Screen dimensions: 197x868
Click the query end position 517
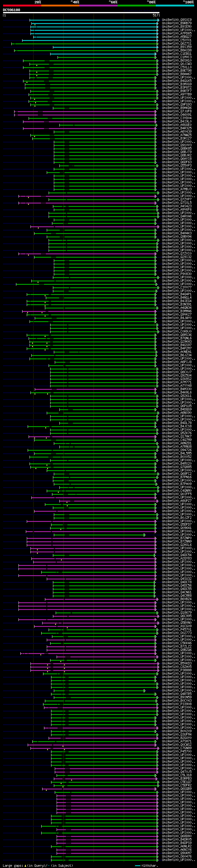coord(155,15)
